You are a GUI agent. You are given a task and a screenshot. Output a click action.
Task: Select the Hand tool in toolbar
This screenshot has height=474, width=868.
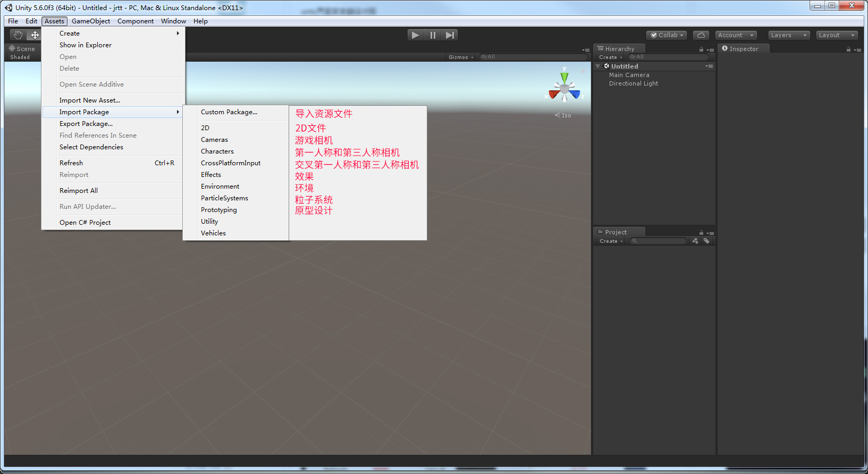click(x=18, y=35)
